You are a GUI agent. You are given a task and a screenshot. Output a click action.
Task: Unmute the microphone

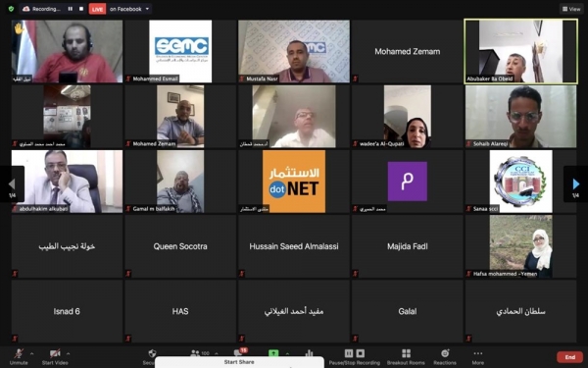pyautogui.click(x=19, y=356)
